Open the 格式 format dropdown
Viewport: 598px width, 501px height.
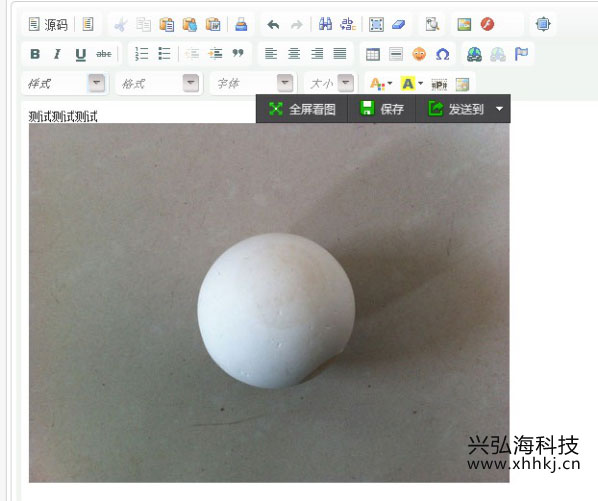click(x=158, y=83)
